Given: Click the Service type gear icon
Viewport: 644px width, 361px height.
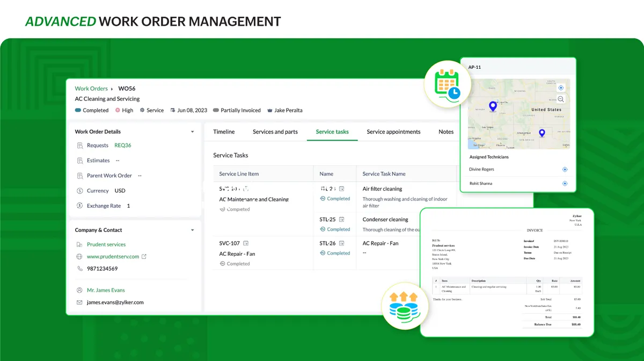Looking at the screenshot, I should click(142, 110).
